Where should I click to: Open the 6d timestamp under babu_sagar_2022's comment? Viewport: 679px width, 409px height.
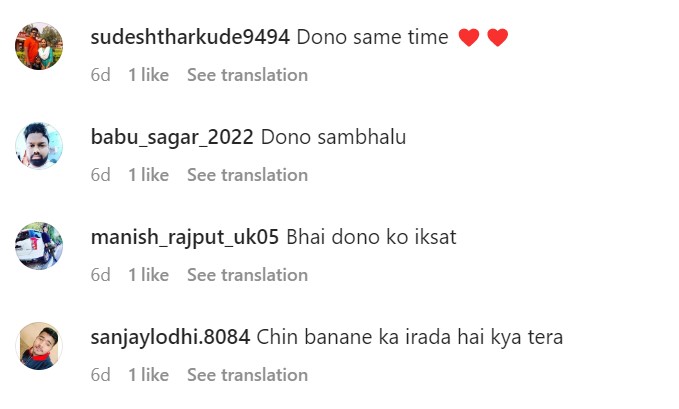click(x=100, y=175)
